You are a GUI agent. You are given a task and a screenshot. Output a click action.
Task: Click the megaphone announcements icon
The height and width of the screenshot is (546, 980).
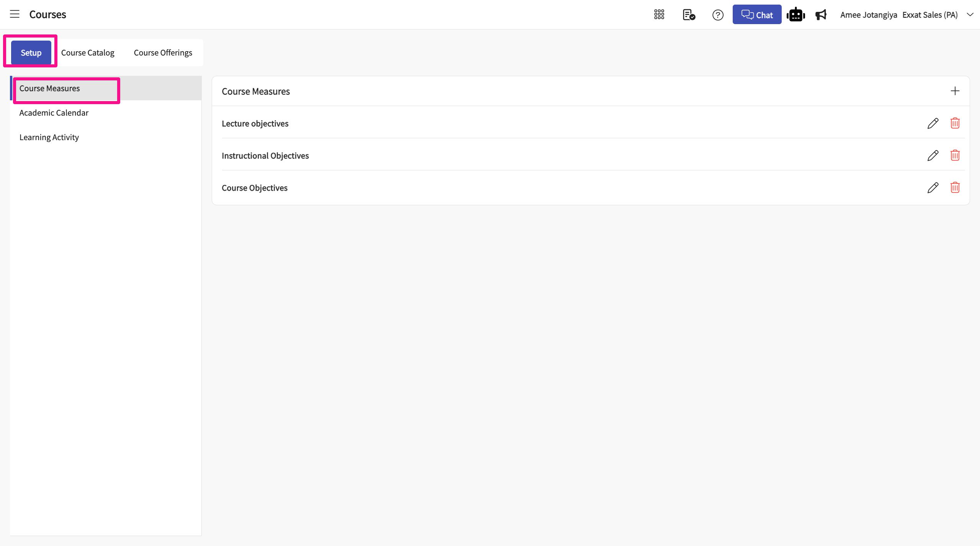[x=821, y=15]
